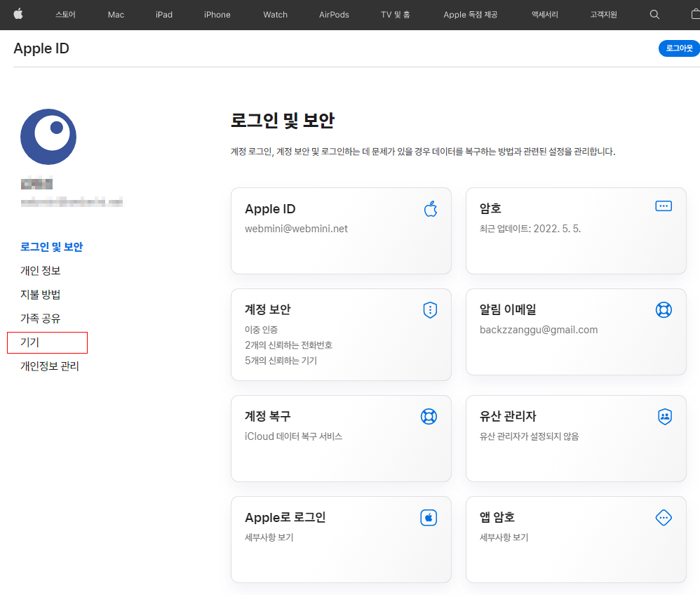
Task: Click the diamond icon on 앱 암호 card
Action: coord(664,518)
